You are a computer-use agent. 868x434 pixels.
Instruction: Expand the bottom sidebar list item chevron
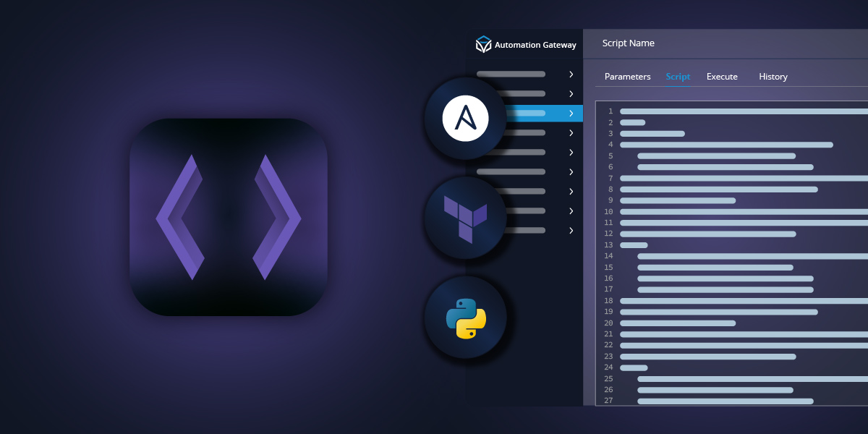pyautogui.click(x=571, y=230)
